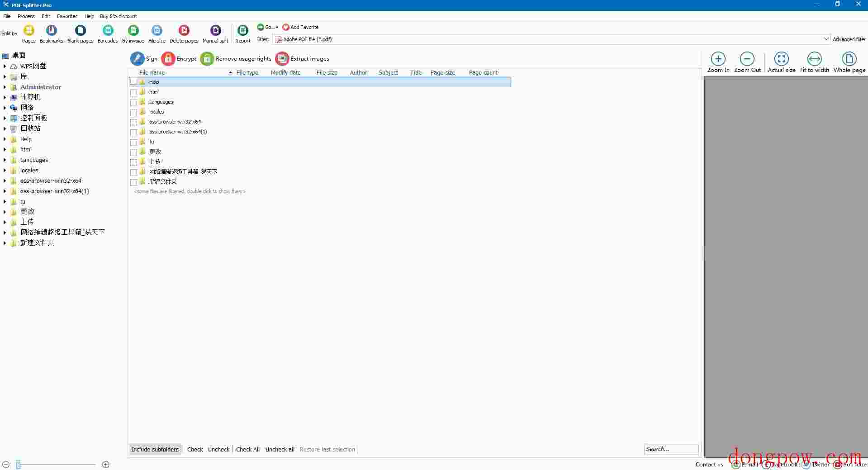Open the Process menu

(x=26, y=16)
